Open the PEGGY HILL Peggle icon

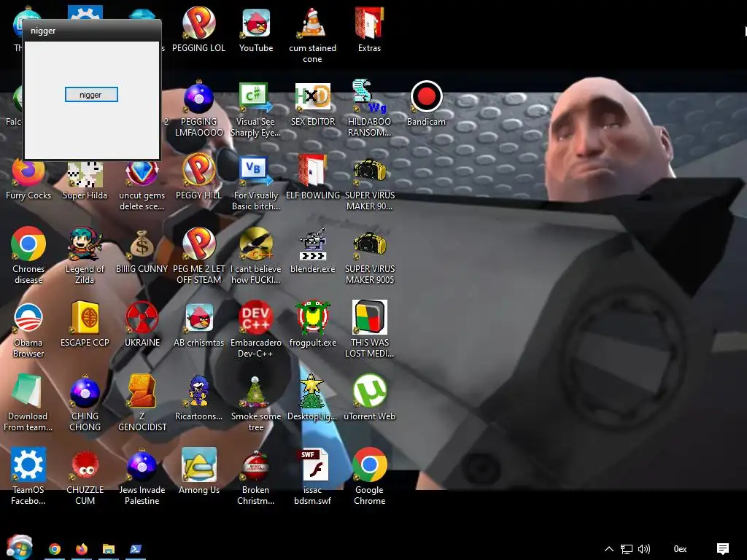[198, 169]
